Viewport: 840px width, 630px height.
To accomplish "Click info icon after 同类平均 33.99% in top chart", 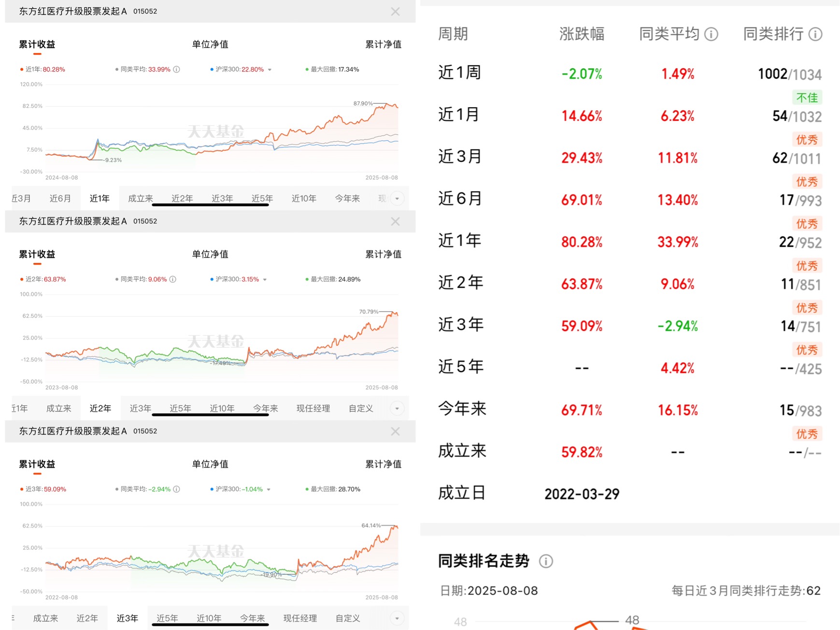I will 177,70.
